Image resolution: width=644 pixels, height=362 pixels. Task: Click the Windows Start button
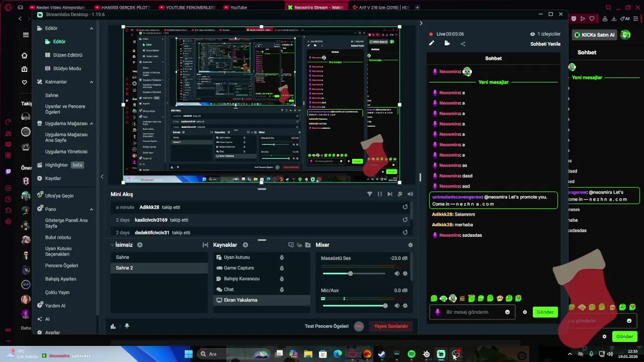(189, 354)
